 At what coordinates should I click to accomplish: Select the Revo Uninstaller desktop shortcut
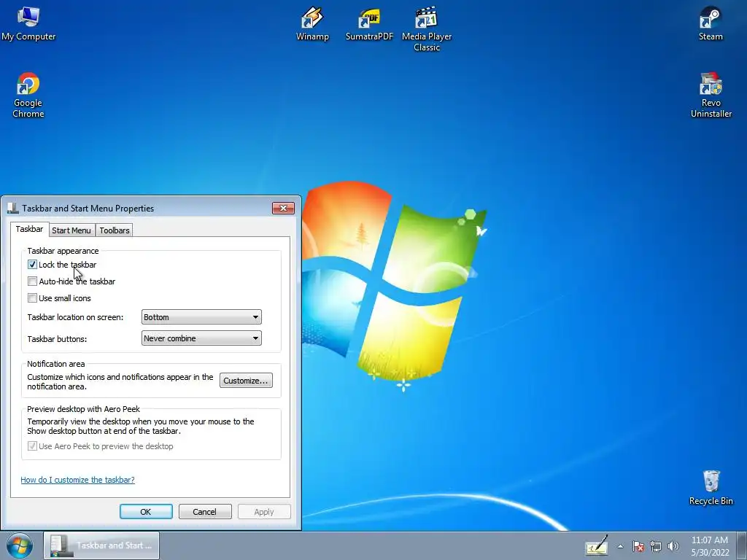pos(711,95)
